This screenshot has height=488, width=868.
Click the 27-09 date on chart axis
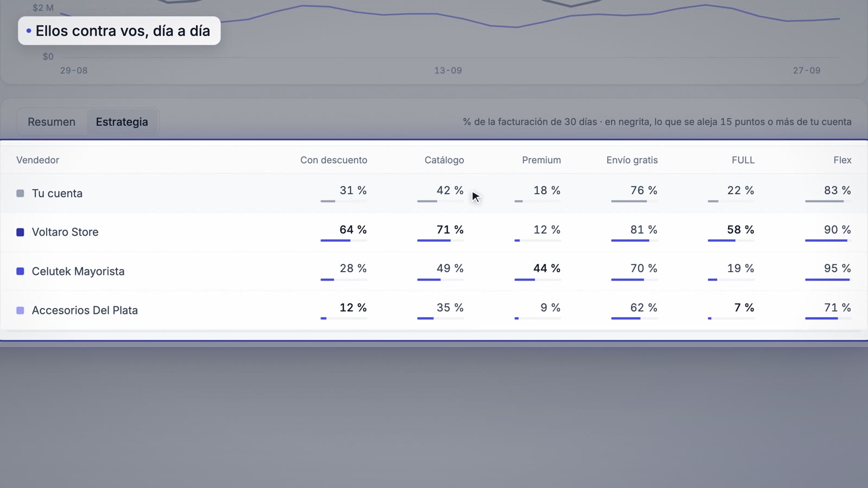(x=807, y=70)
